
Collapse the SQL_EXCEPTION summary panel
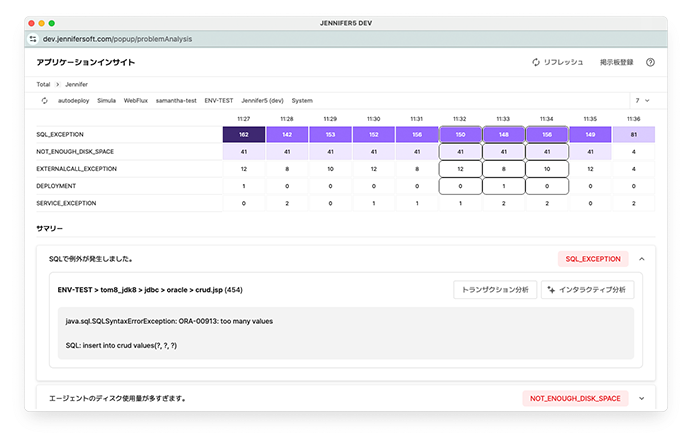(x=641, y=259)
